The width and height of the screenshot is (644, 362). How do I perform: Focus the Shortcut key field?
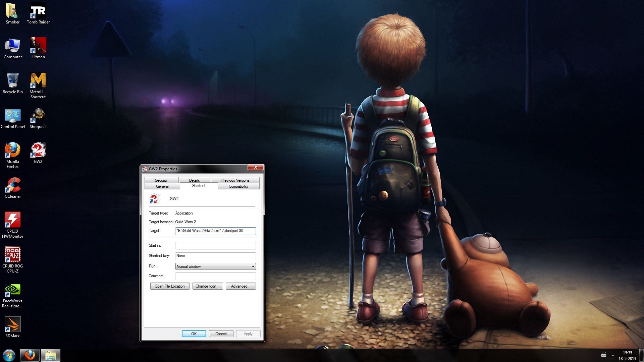coord(215,256)
